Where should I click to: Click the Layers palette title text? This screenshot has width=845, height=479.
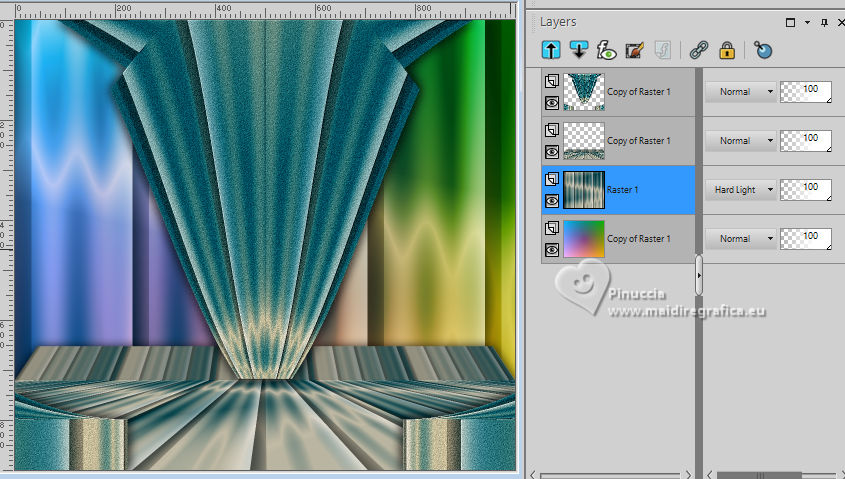(558, 22)
